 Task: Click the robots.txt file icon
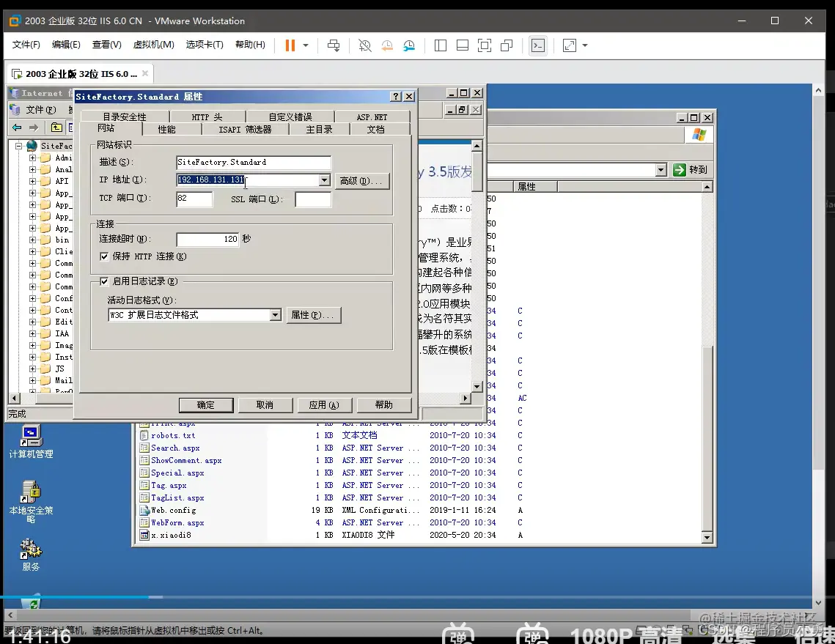[x=144, y=435]
